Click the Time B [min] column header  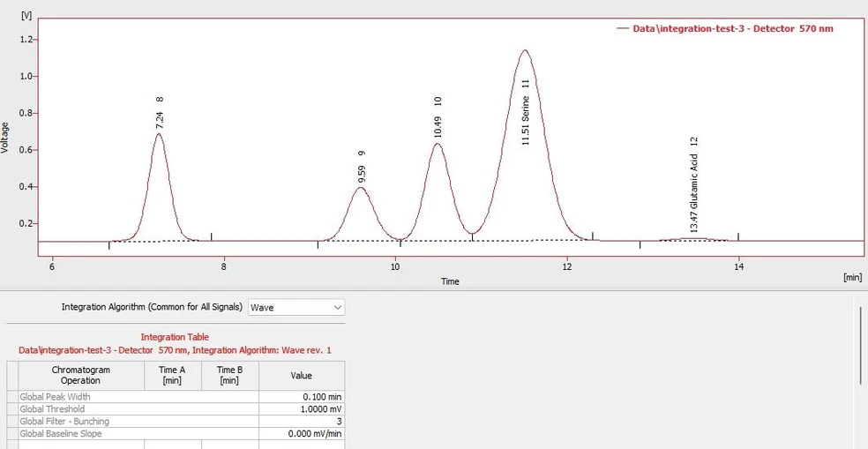pos(229,376)
